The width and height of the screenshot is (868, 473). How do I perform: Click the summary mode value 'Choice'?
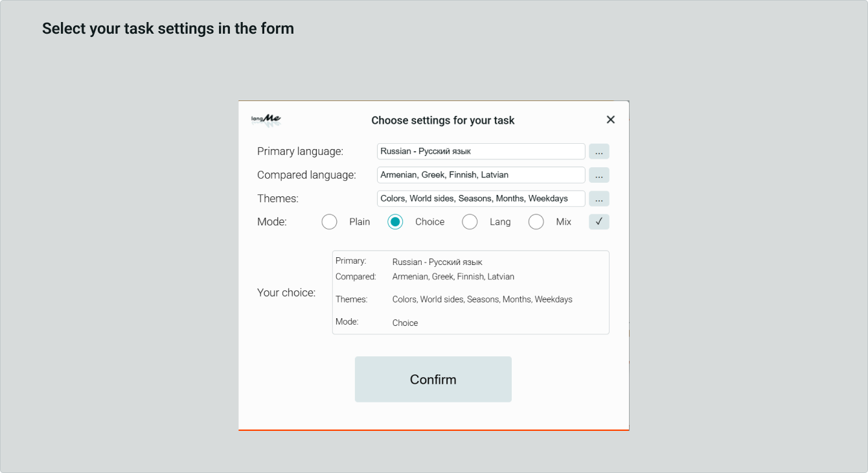pos(405,323)
